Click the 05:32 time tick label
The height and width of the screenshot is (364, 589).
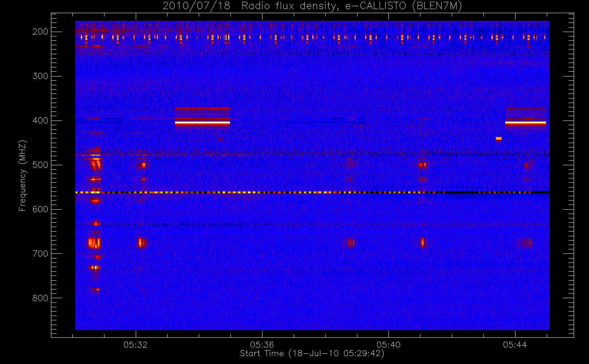click(x=135, y=345)
